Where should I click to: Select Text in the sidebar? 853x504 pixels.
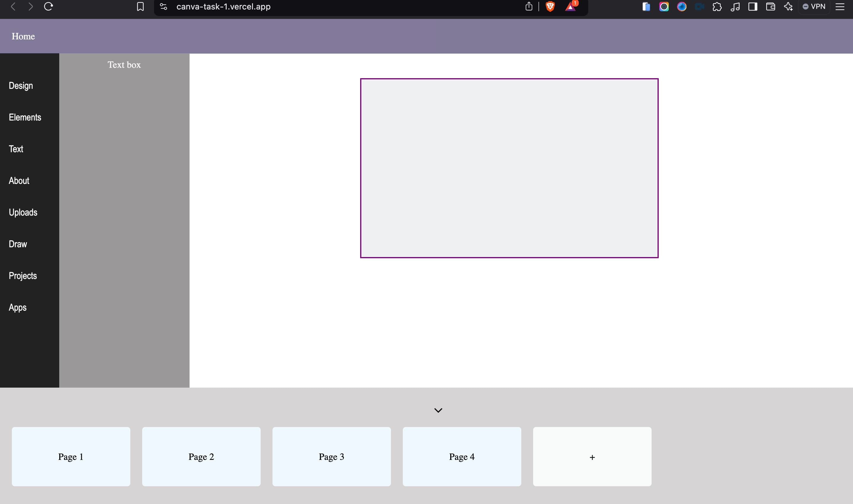pos(16,149)
